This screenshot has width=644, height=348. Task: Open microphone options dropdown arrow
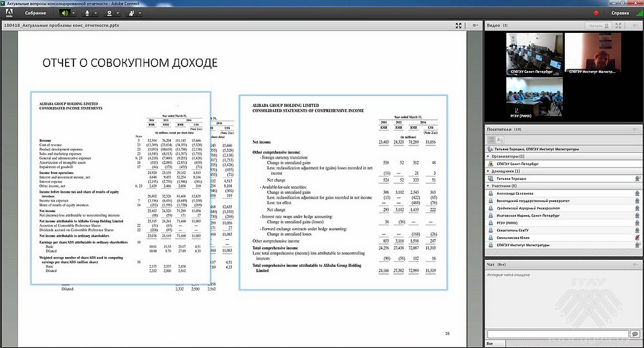pyautogui.click(x=96, y=13)
